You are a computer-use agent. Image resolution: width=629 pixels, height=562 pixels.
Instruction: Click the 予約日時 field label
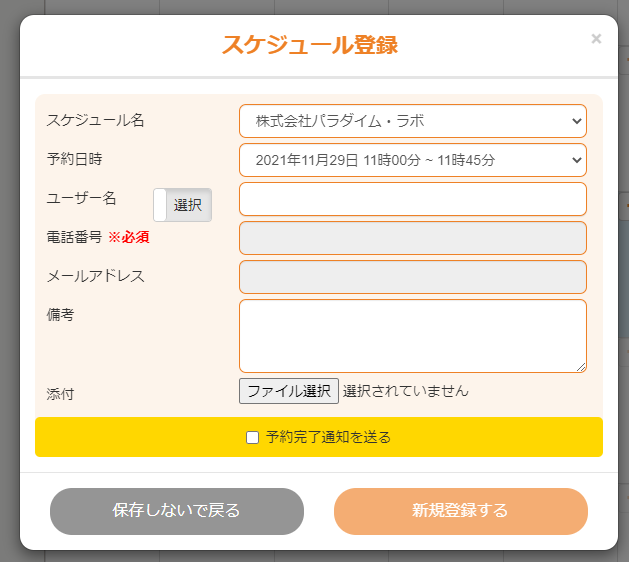point(75,159)
